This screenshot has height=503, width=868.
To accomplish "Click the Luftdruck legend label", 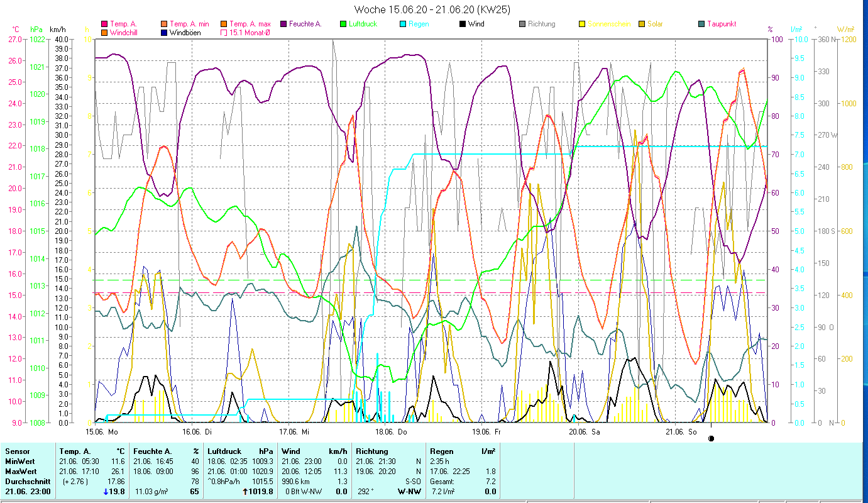I will (x=363, y=24).
